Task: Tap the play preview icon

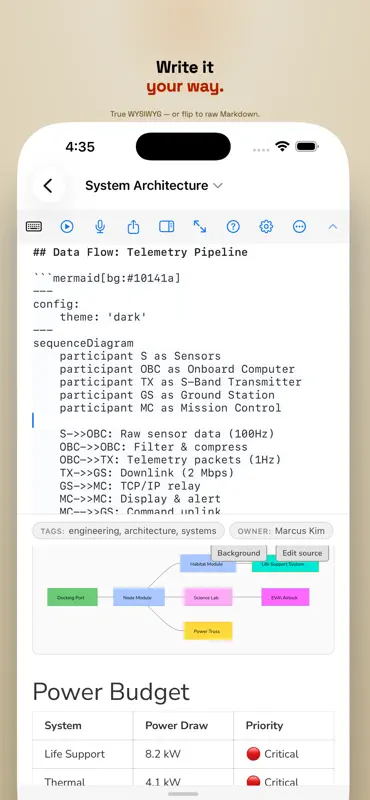Action: click(67, 227)
